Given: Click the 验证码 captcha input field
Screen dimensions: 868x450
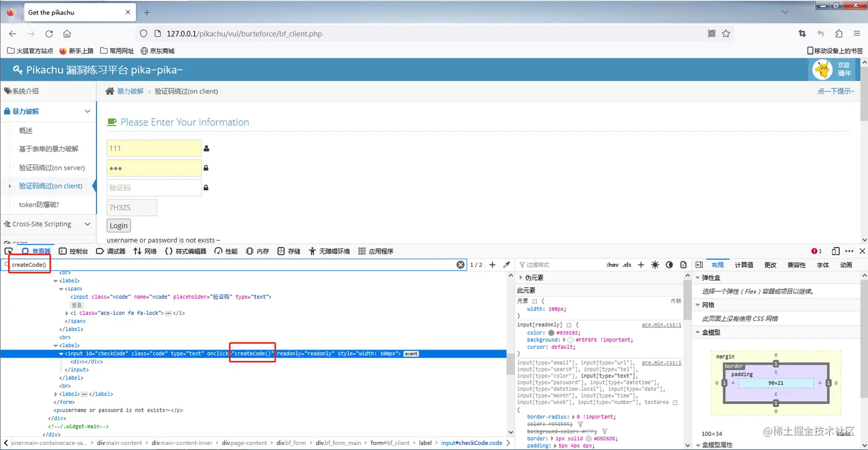Looking at the screenshot, I should tap(154, 187).
